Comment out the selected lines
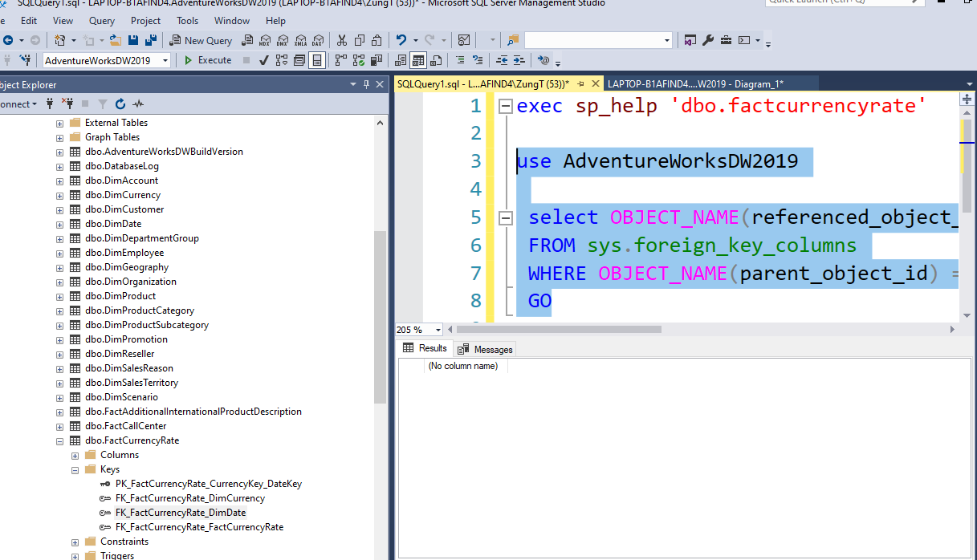This screenshot has height=560, width=977. click(x=460, y=60)
